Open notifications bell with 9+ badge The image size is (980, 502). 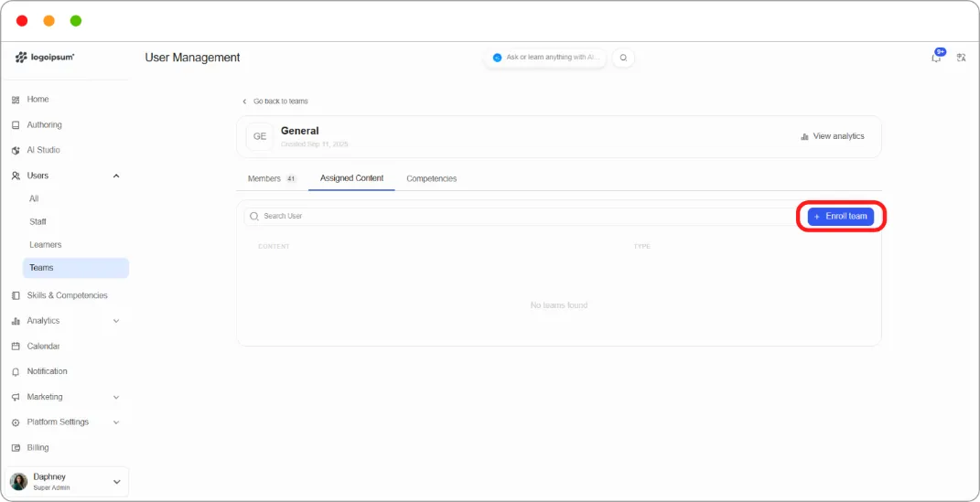(x=936, y=57)
